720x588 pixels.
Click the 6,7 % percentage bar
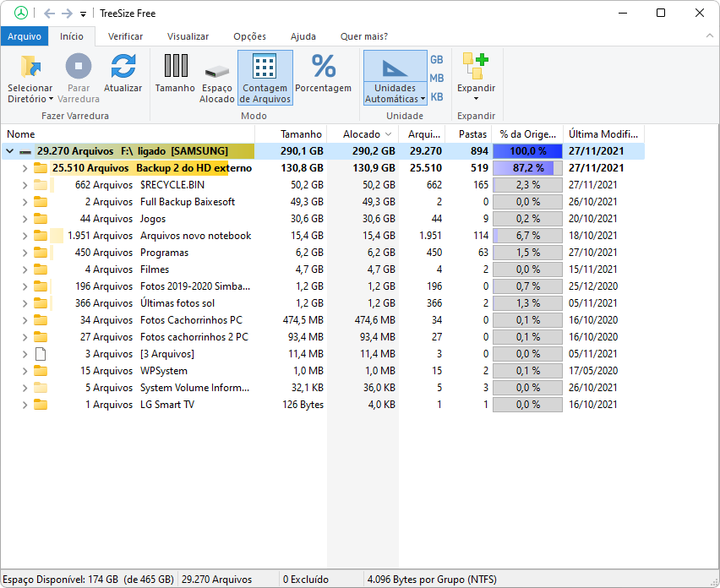(527, 236)
